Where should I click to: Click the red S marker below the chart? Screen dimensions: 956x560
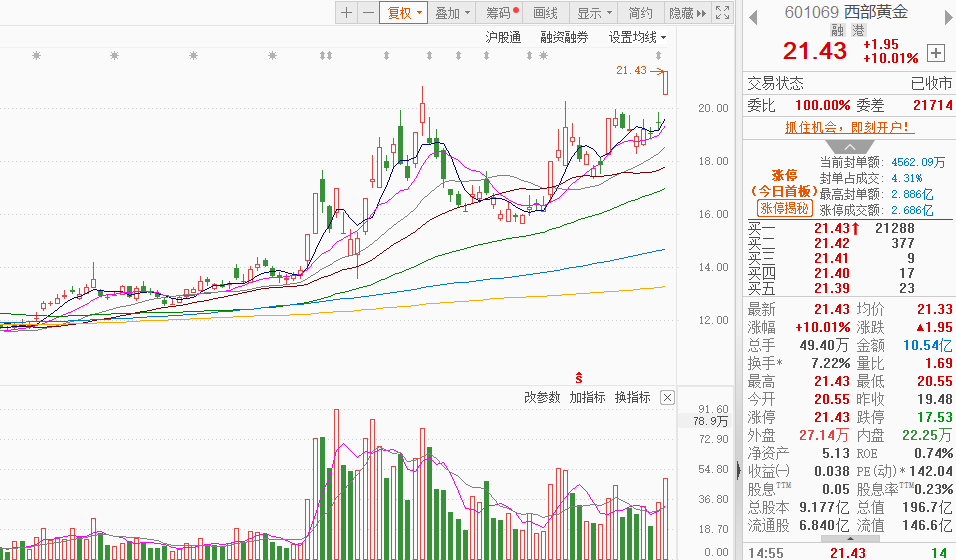point(578,377)
